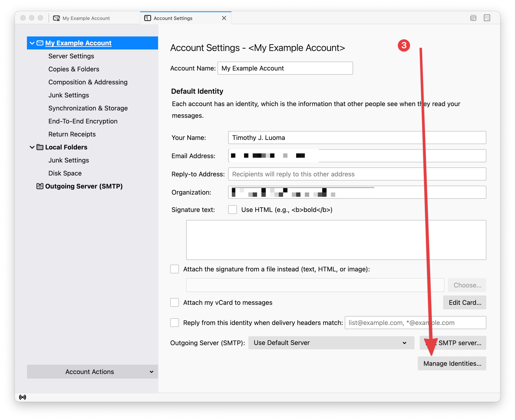Open the Calendar pane icon
The image size is (515, 420).
point(473,18)
